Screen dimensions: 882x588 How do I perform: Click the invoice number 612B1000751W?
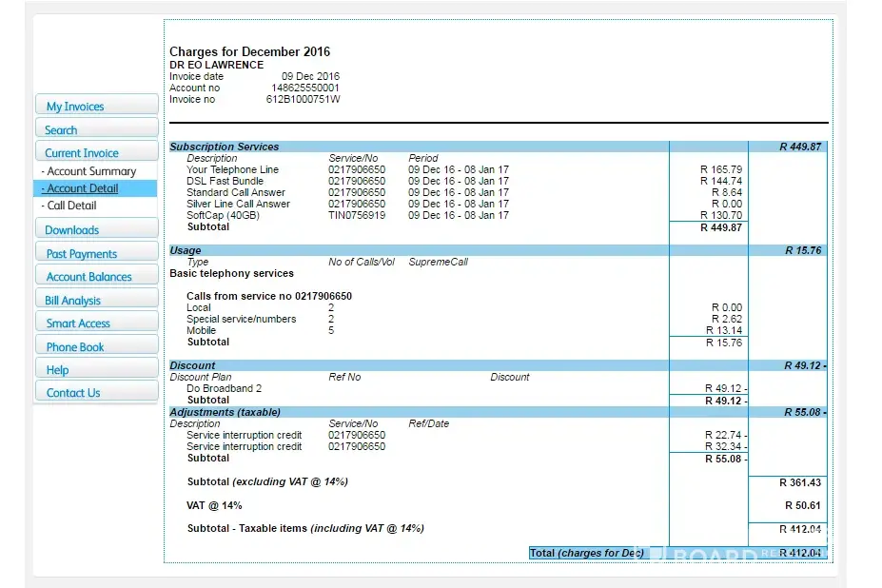click(303, 99)
